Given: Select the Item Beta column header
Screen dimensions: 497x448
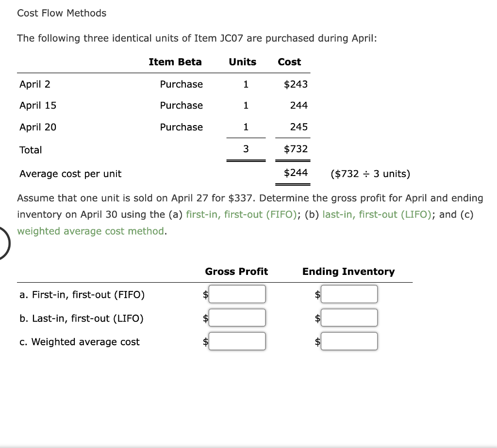Looking at the screenshot, I should [x=175, y=62].
